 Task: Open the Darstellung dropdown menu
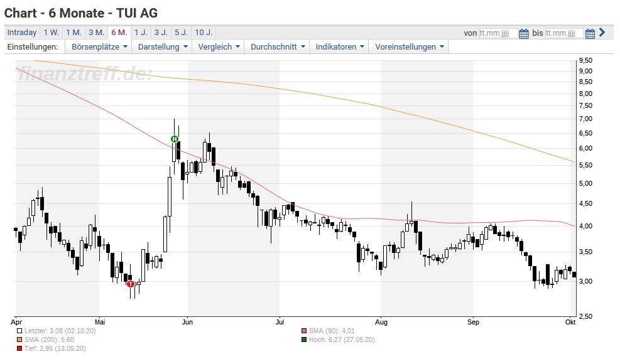pos(162,46)
